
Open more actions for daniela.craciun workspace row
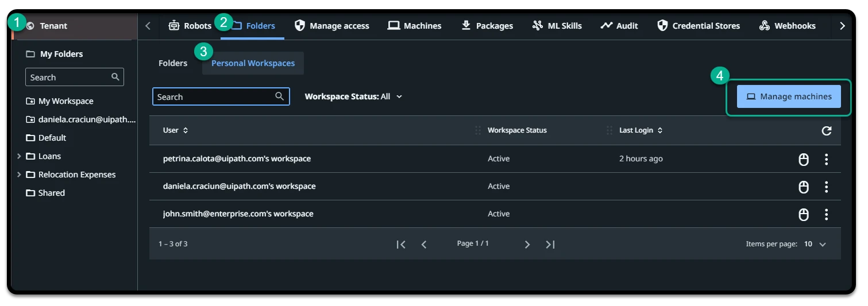[827, 187]
